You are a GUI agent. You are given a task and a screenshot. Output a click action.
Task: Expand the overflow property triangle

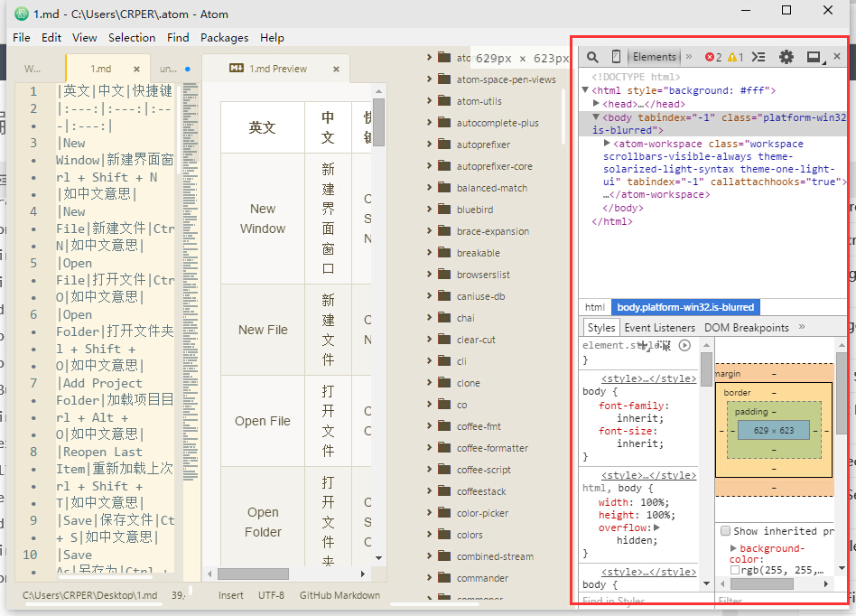pyautogui.click(x=657, y=527)
